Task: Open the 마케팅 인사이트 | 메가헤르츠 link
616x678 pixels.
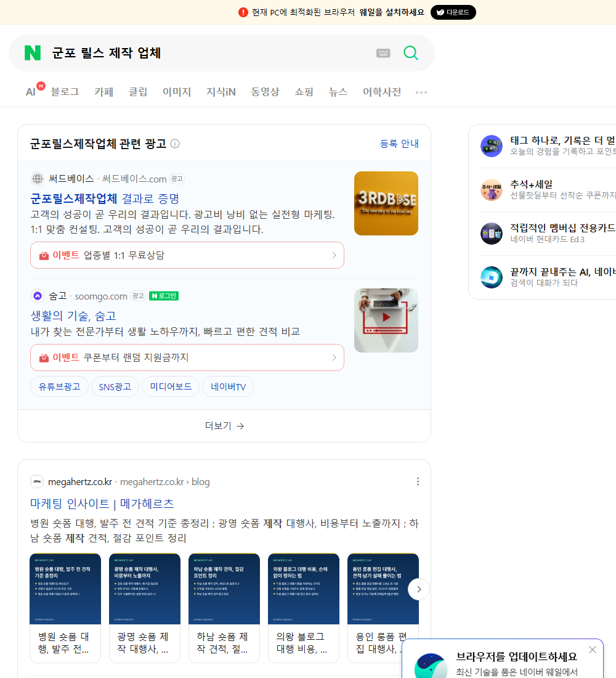Action: [x=102, y=504]
